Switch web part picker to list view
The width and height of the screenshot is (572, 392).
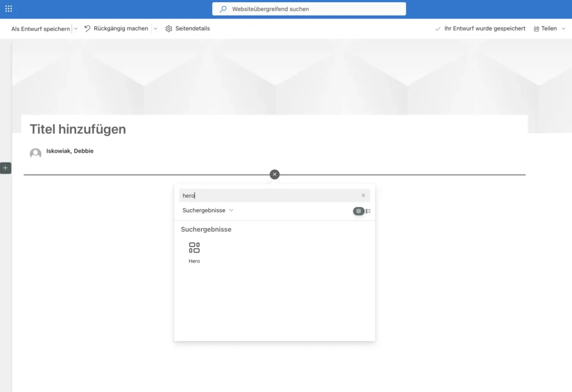(x=369, y=211)
